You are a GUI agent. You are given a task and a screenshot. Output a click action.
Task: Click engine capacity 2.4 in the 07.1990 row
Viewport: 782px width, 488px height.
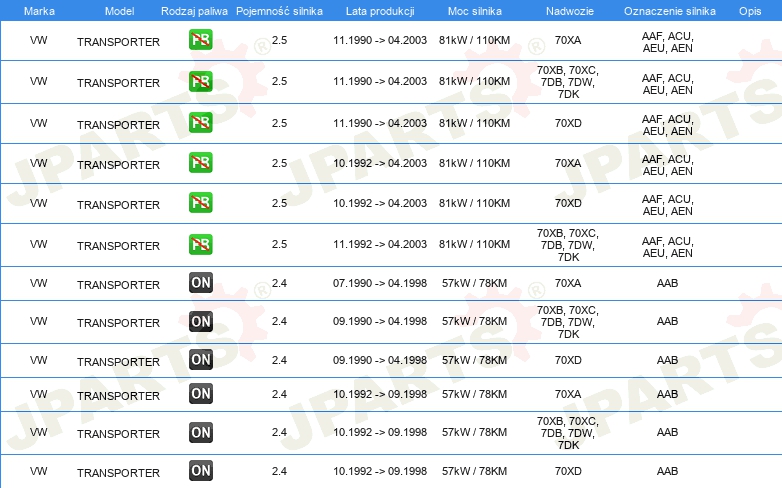[279, 283]
